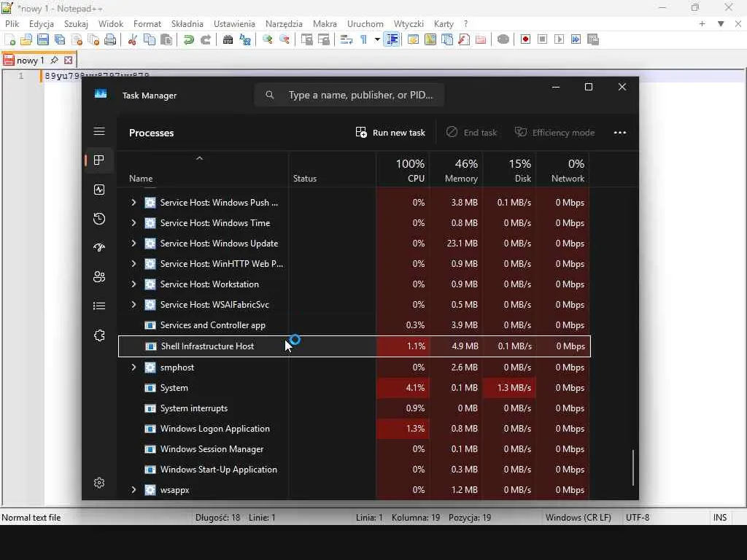Click the Print icon in Notepad++ toolbar
This screenshot has width=747, height=560.
pos(110,39)
